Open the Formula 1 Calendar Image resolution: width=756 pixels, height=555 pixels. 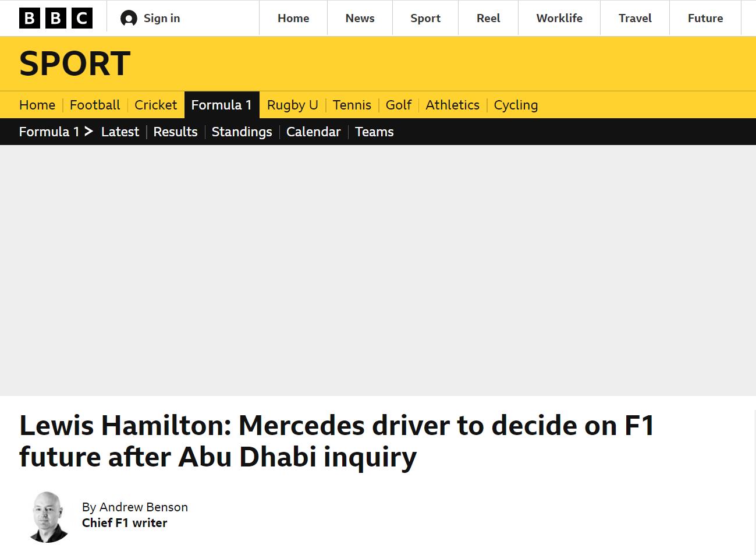[x=313, y=132]
